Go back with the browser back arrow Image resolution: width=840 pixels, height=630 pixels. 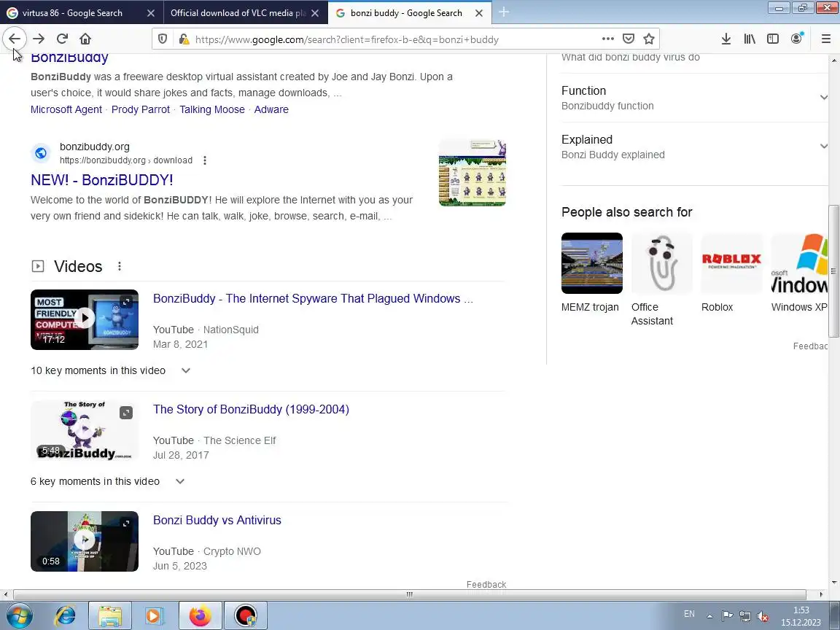pyautogui.click(x=15, y=39)
